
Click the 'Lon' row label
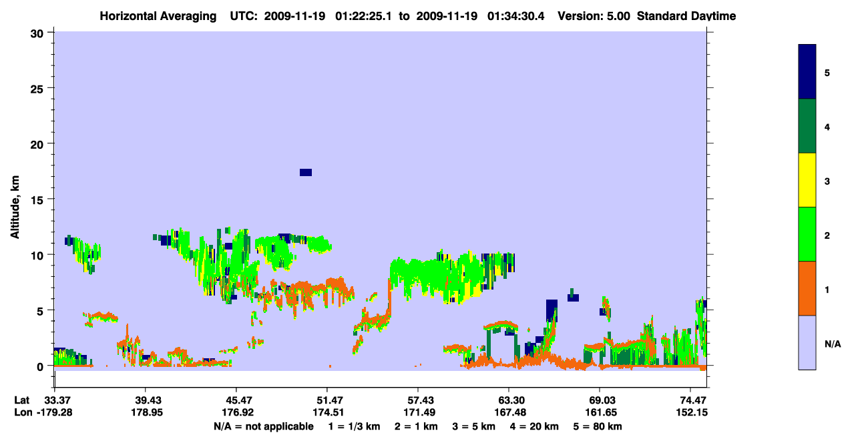[x=23, y=413]
